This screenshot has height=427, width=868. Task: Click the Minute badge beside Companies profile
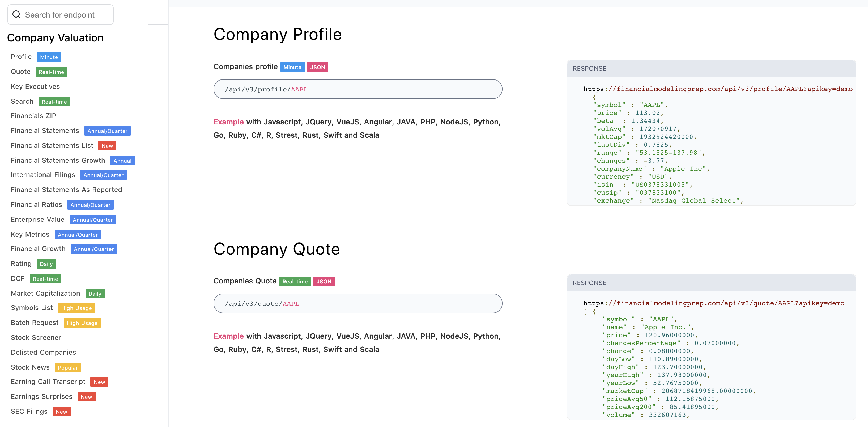[292, 67]
